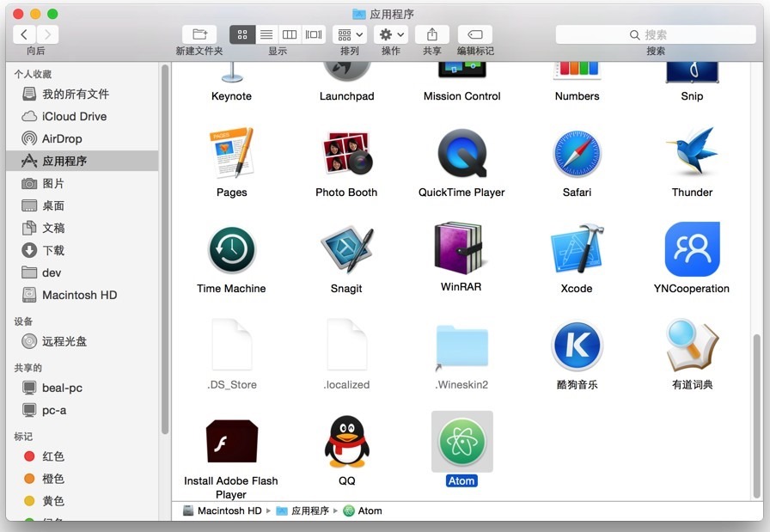Select the QuickTime Player icon

click(461, 153)
